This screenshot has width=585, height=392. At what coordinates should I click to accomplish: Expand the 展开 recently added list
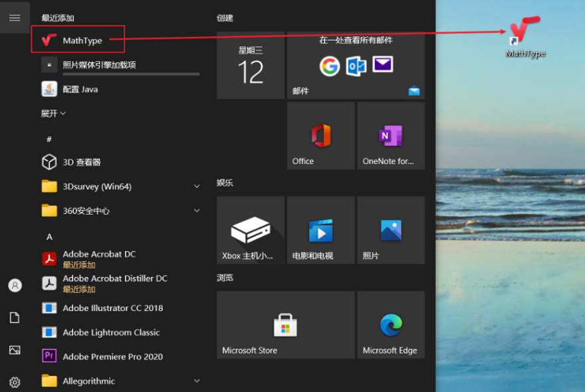click(x=53, y=113)
